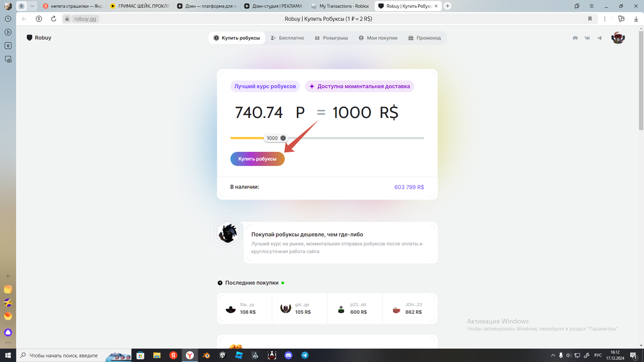Open Microsoft Store in taskbar
644x362 pixels.
[140, 355]
